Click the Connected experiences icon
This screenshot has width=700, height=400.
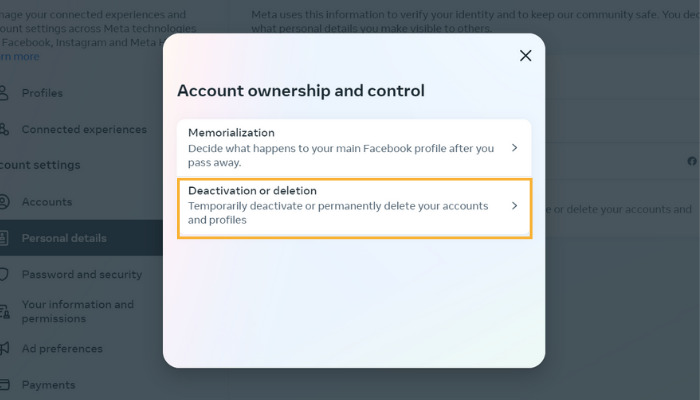coord(4,129)
